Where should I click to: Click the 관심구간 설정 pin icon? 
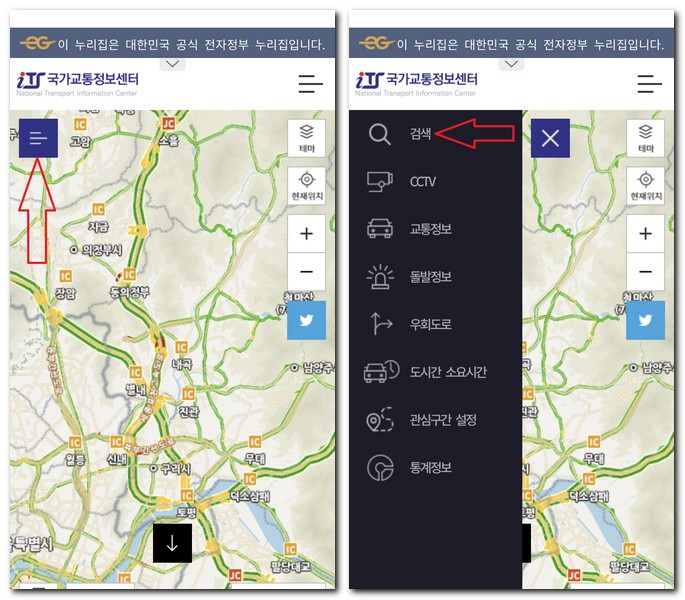pos(380,419)
